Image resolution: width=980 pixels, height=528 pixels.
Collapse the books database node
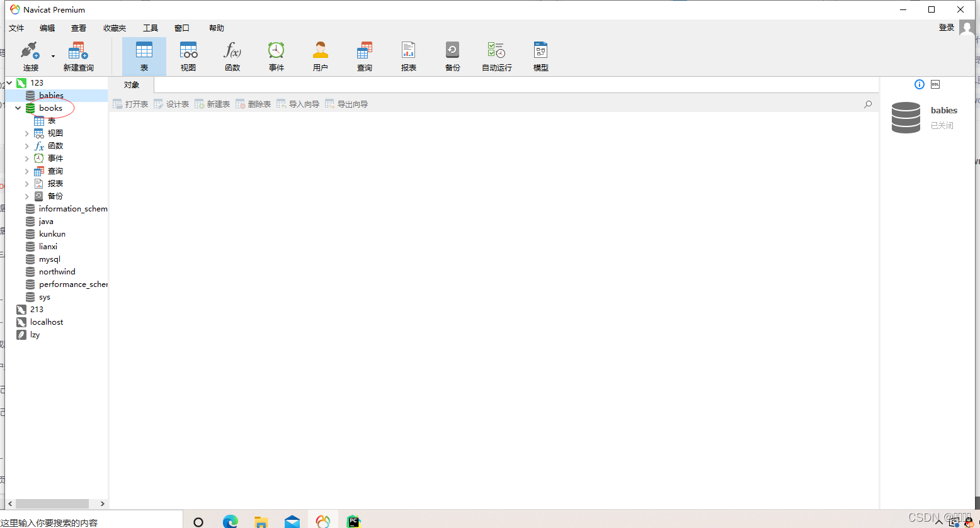(18, 108)
